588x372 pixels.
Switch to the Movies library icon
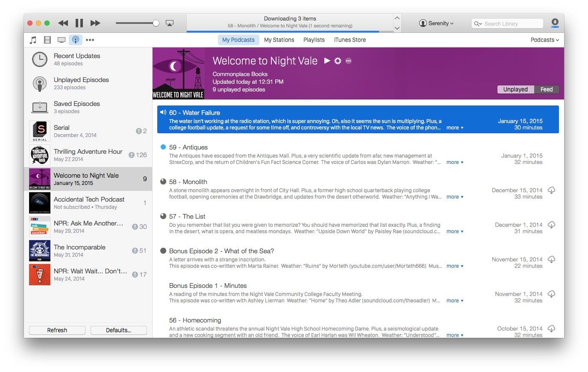[x=47, y=40]
